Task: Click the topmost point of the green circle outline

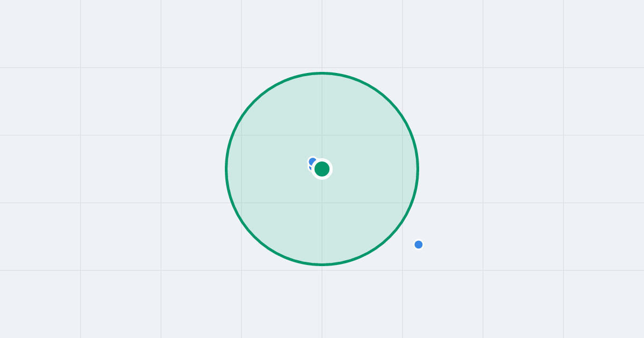Action: point(322,73)
